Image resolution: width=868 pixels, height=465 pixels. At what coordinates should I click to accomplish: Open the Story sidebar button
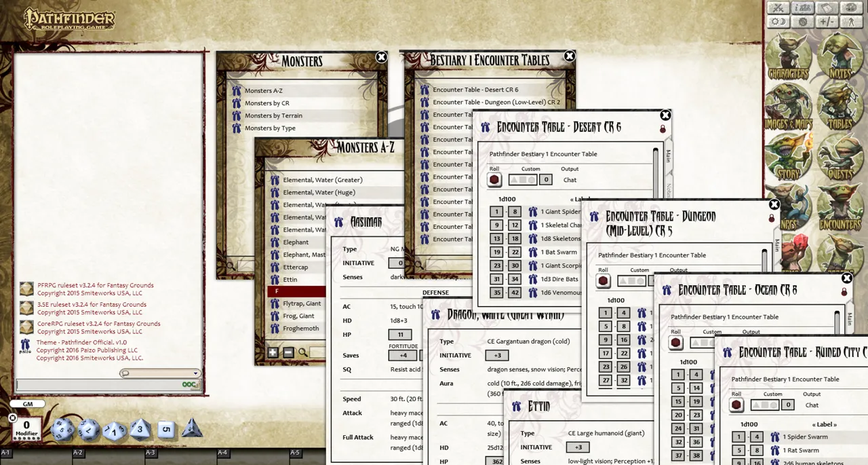(x=788, y=157)
